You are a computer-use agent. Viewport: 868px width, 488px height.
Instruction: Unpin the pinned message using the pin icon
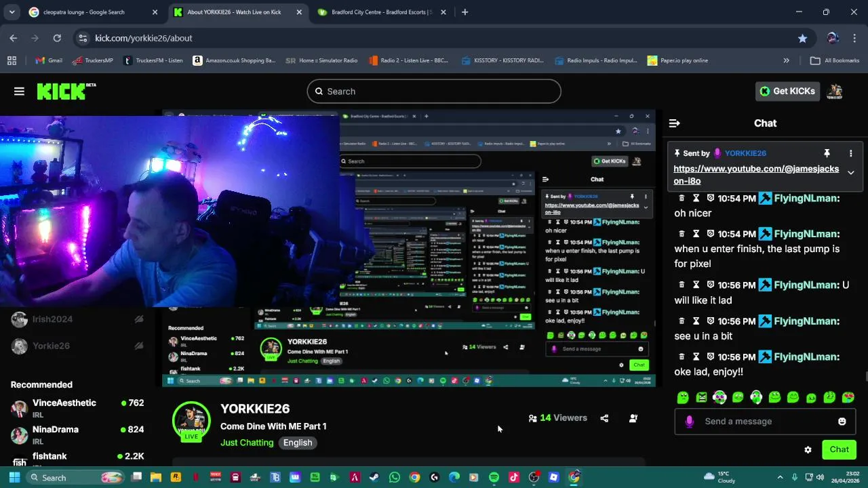[x=827, y=154]
